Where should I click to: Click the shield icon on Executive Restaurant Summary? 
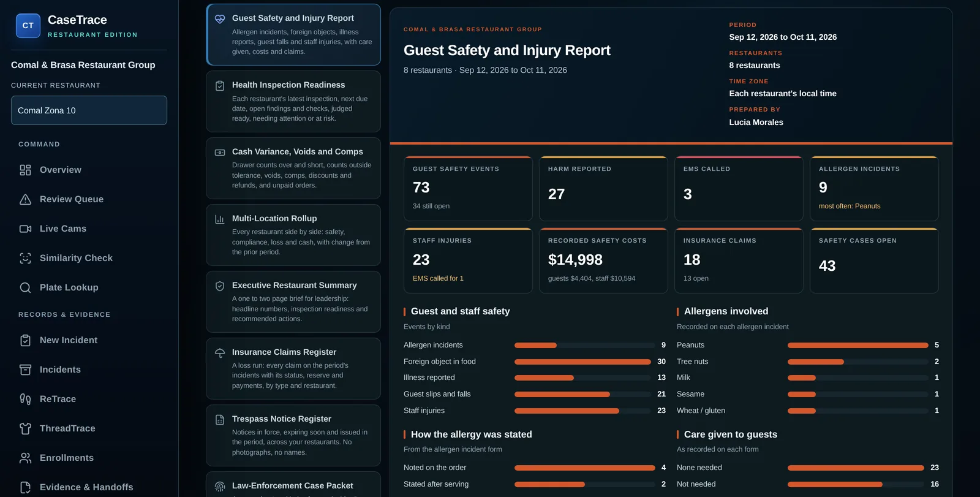point(220,286)
